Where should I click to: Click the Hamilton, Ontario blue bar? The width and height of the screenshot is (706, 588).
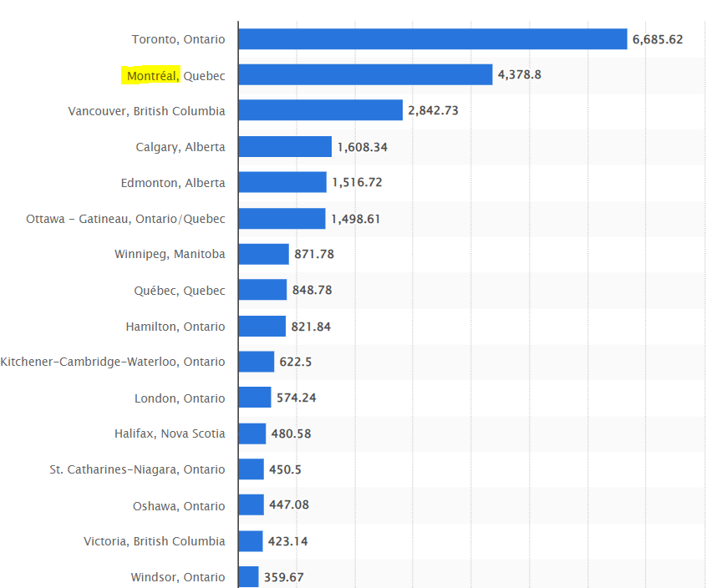pyautogui.click(x=262, y=327)
